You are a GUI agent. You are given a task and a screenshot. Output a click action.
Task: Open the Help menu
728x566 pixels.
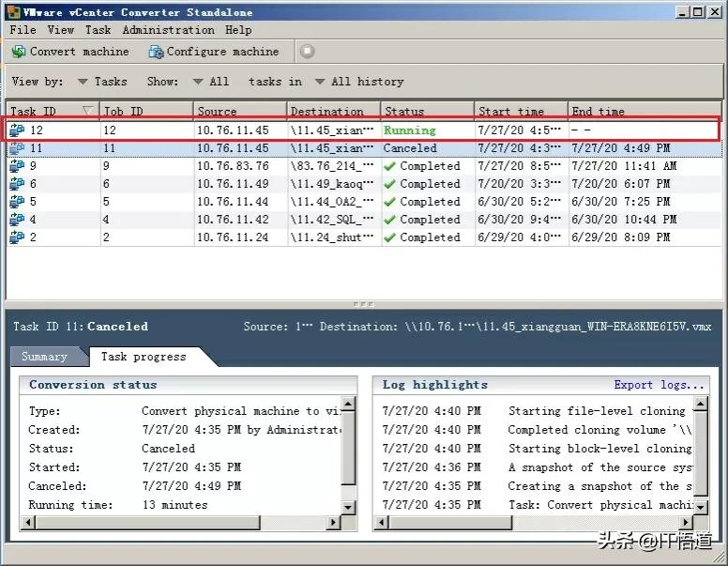(x=238, y=30)
